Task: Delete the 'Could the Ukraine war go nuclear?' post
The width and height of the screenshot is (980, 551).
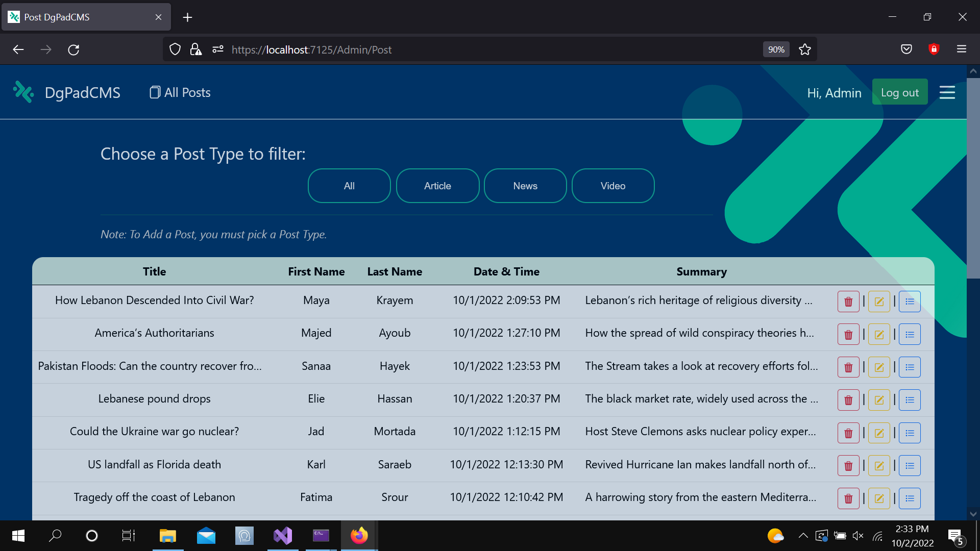Action: [848, 433]
